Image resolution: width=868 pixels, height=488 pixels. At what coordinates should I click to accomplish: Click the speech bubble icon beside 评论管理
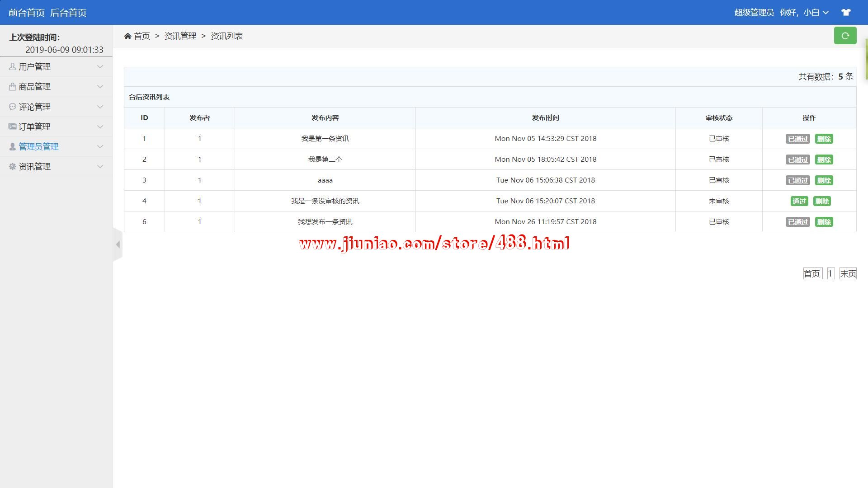pos(12,107)
